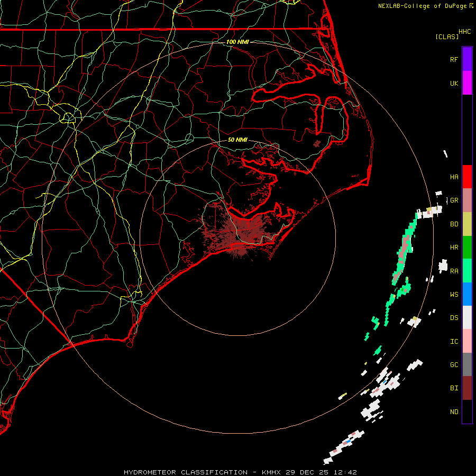The image size is (476, 476).
Task: Select the GR graupel color swatch
Action: [467, 200]
